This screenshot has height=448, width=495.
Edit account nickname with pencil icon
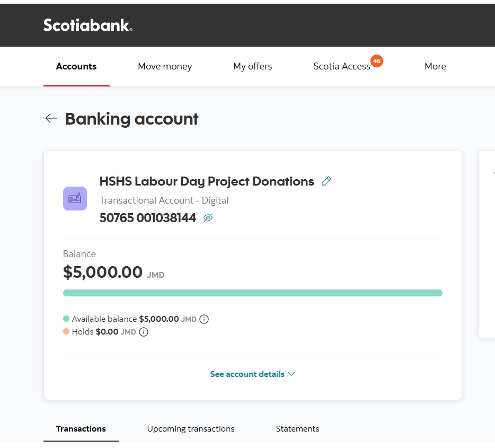[326, 181]
